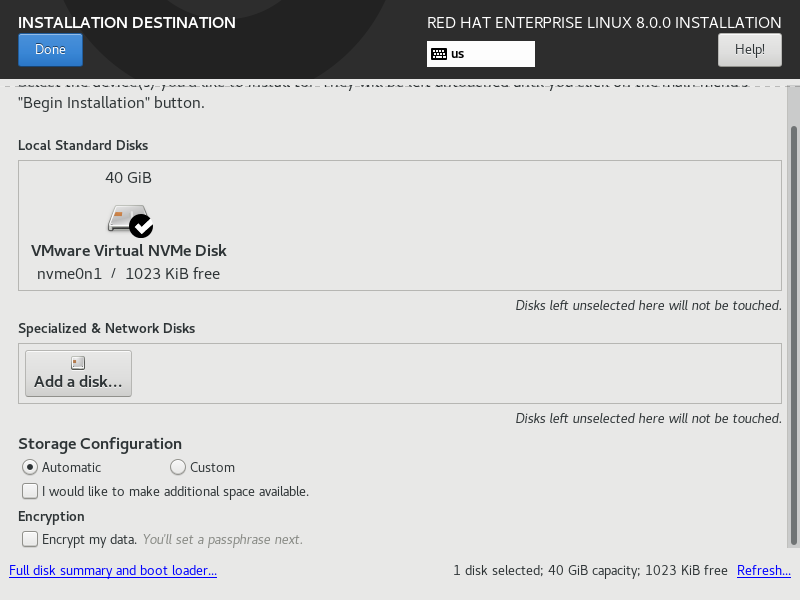Enable Encrypt my data checkbox
The width and height of the screenshot is (800, 600).
[30, 539]
